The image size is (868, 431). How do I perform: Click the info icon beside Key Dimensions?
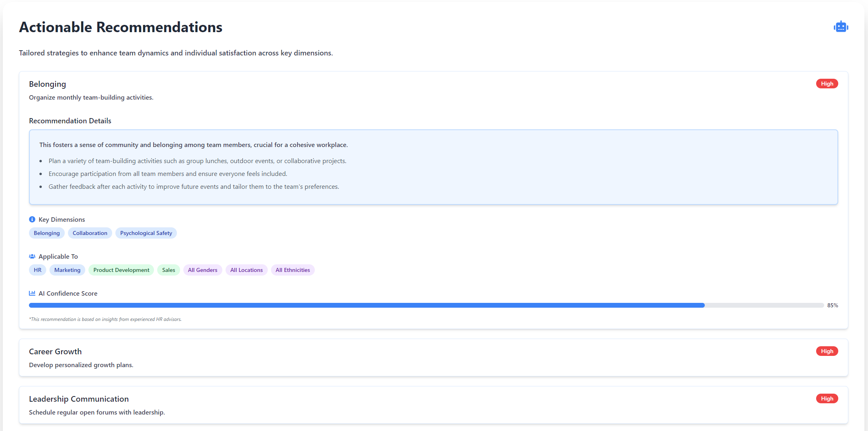[x=32, y=219]
